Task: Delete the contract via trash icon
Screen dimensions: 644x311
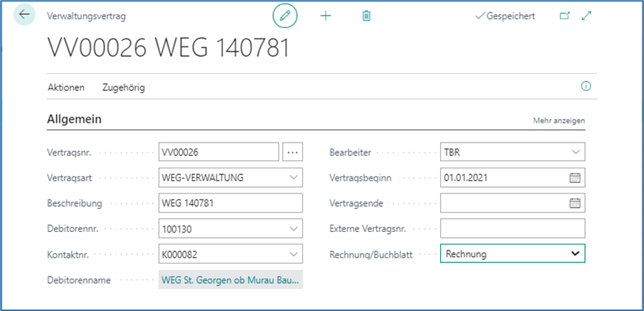Action: [366, 16]
